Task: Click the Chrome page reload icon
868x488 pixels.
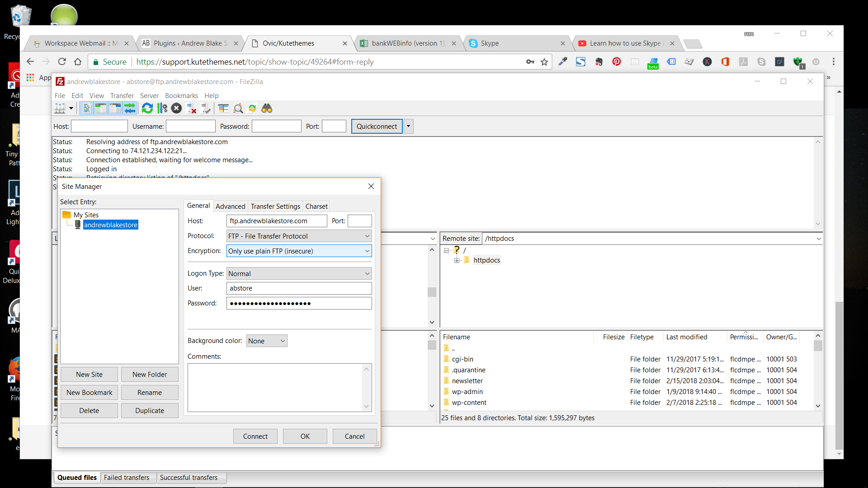Action: 62,62
